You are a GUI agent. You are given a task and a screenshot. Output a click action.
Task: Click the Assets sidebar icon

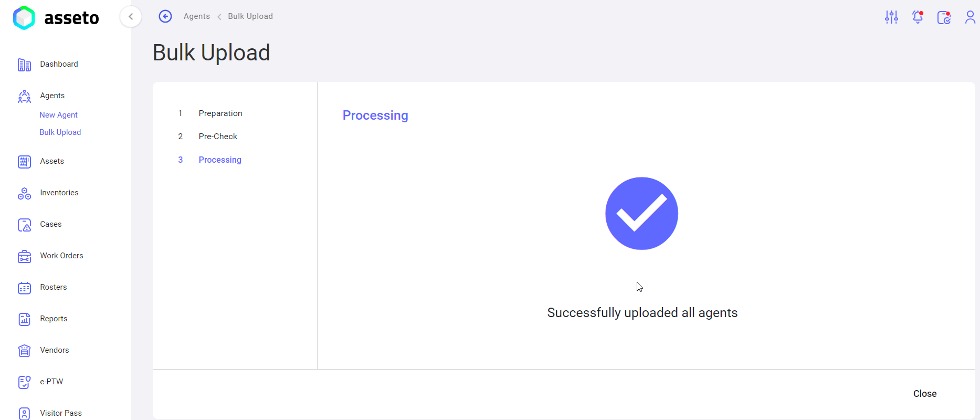point(24,162)
